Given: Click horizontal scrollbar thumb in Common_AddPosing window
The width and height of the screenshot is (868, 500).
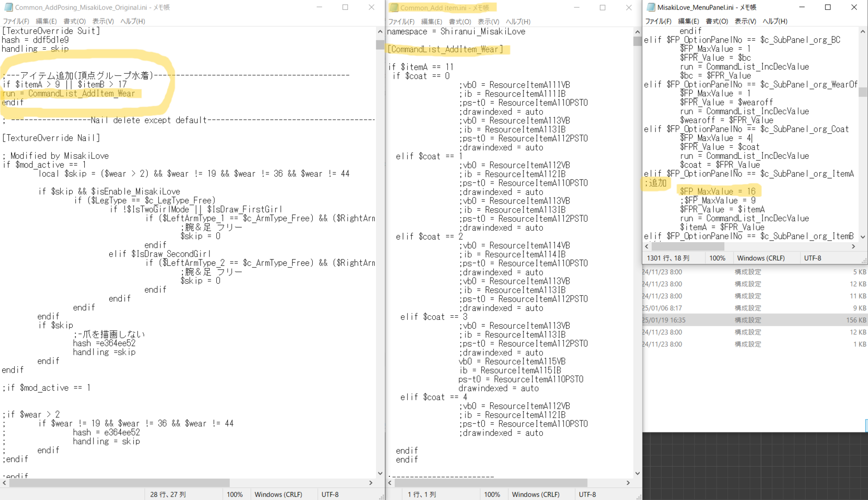Looking at the screenshot, I should pos(120,482).
